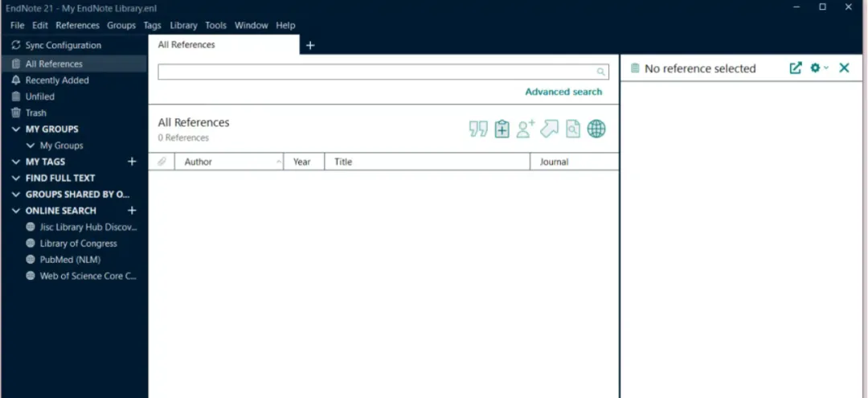Click the Online Search globe icon
Screen dimensions: 868x398
tap(596, 129)
